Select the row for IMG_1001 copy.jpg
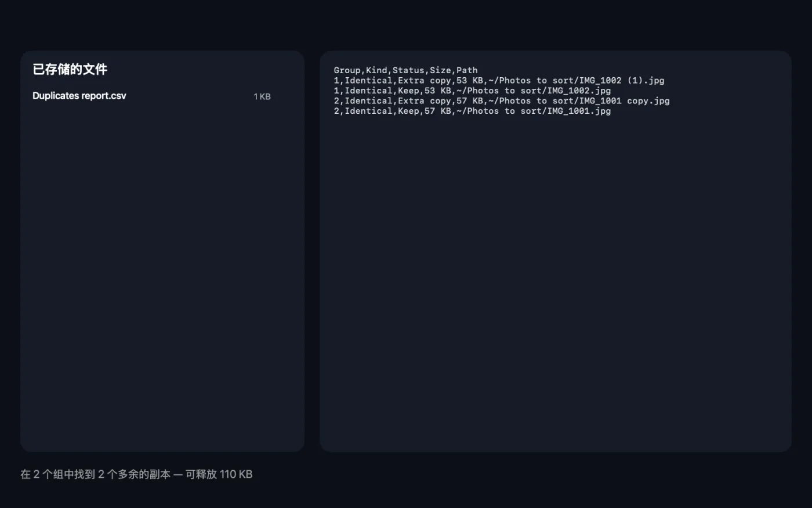The width and height of the screenshot is (812, 508). [x=502, y=101]
